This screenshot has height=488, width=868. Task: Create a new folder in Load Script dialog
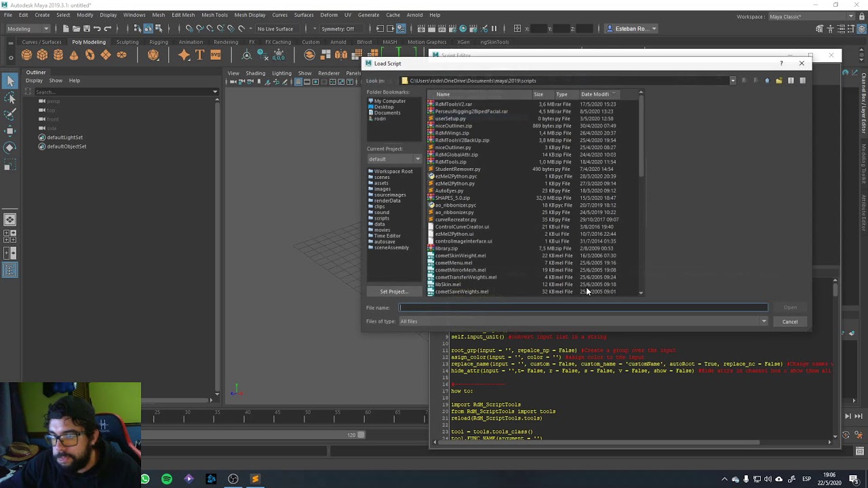778,81
